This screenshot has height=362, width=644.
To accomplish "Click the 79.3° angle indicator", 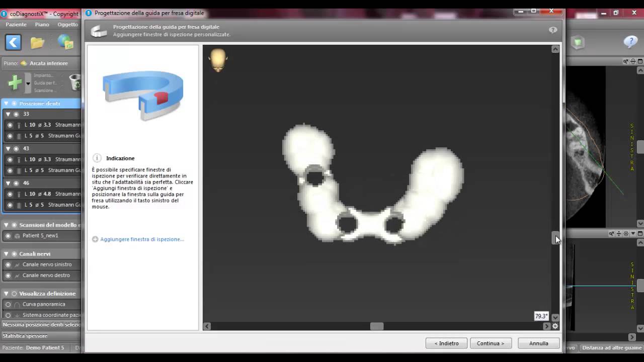I will click(x=541, y=316).
